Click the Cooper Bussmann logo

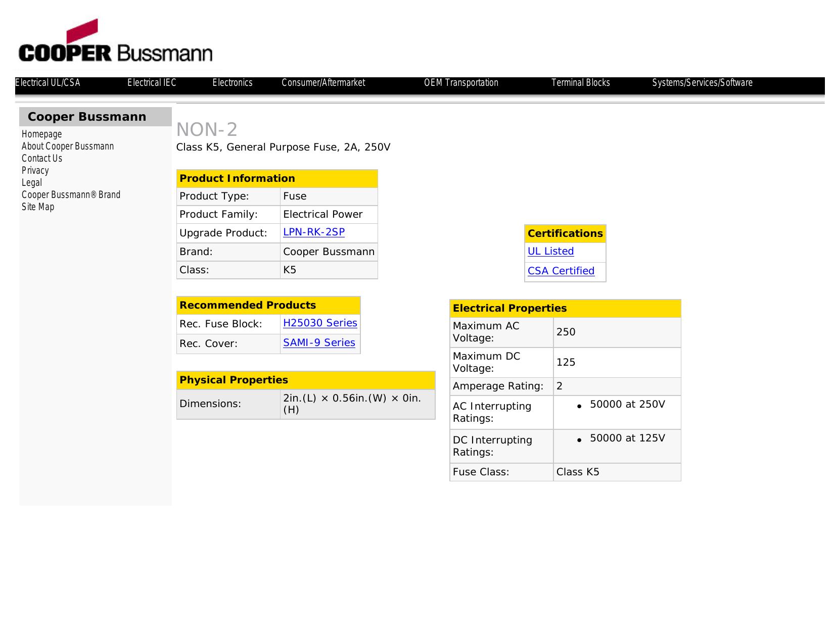(115, 41)
